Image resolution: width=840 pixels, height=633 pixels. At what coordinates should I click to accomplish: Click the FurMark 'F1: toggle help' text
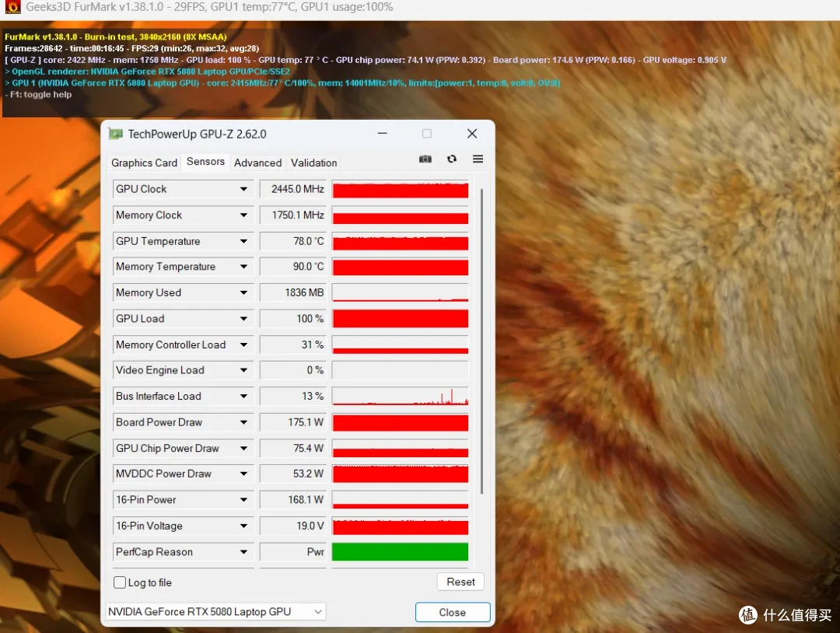[38, 95]
